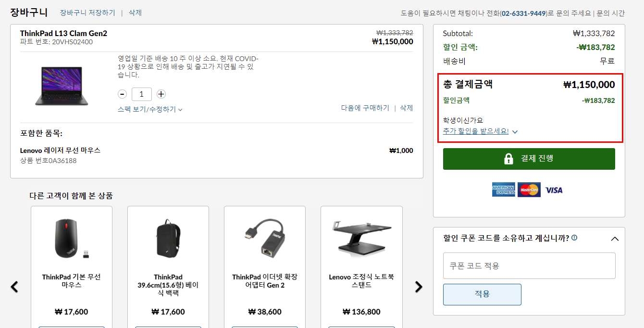Screen dimensions: 644x328
Task: Open the 문의 시간 link
Action: [611, 13]
